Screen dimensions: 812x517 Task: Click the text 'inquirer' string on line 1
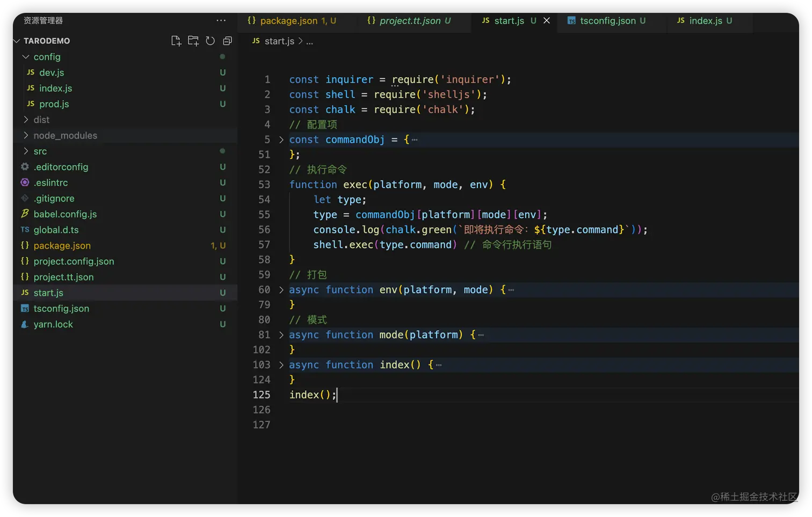(x=470, y=79)
